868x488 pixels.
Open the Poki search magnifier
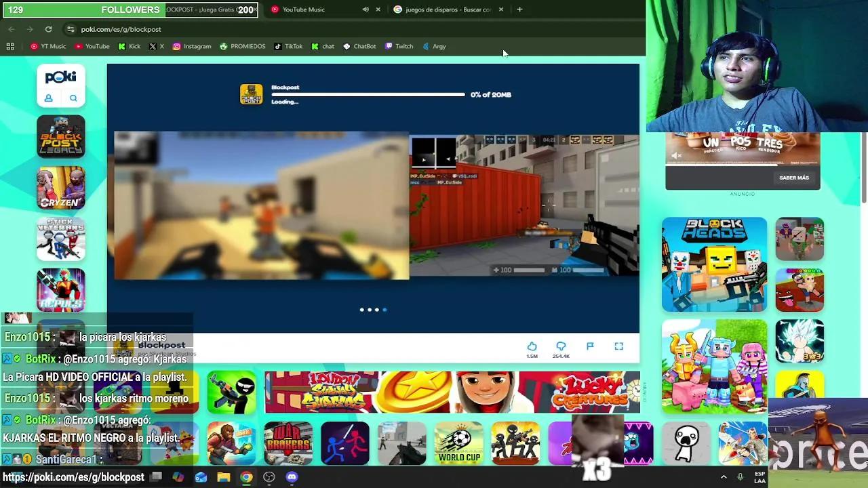click(73, 98)
